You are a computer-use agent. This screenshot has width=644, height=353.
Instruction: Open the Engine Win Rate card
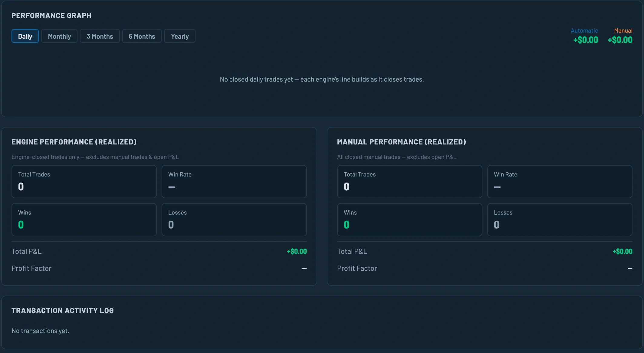234,182
